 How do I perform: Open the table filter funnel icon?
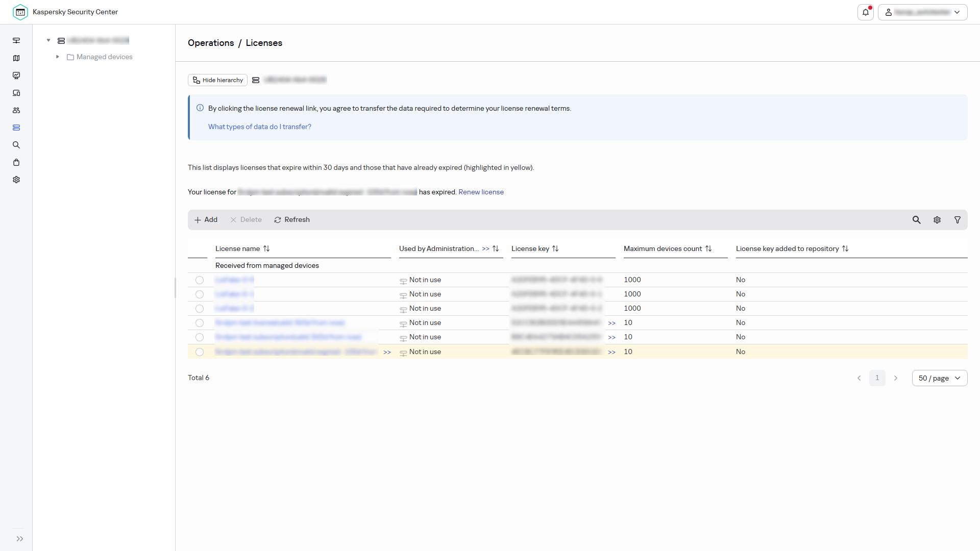click(x=958, y=220)
